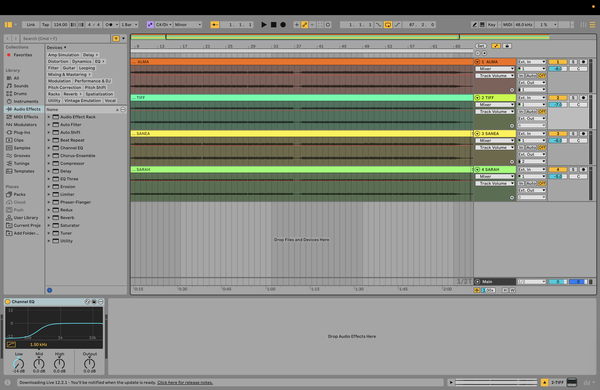Click the Play button in the transport bar
This screenshot has width=600, height=390.
pos(264,24)
